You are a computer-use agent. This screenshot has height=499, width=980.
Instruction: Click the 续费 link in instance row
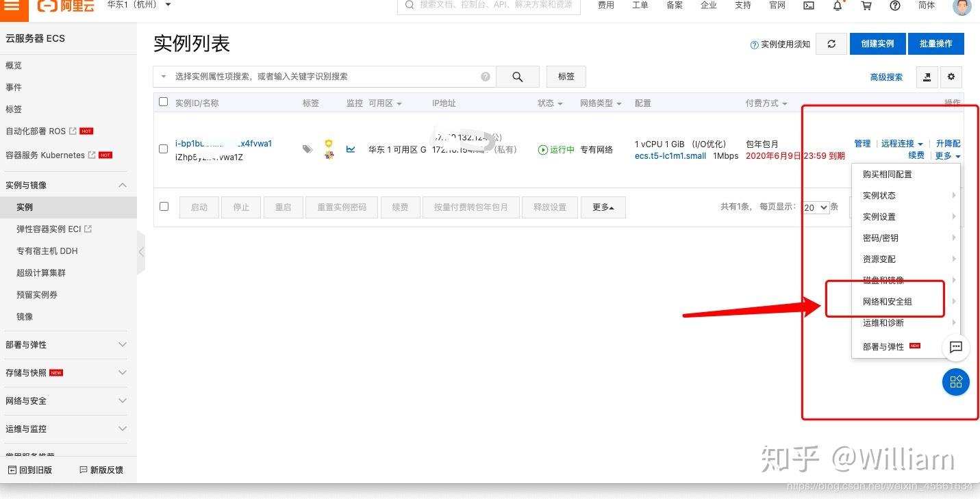coord(916,155)
